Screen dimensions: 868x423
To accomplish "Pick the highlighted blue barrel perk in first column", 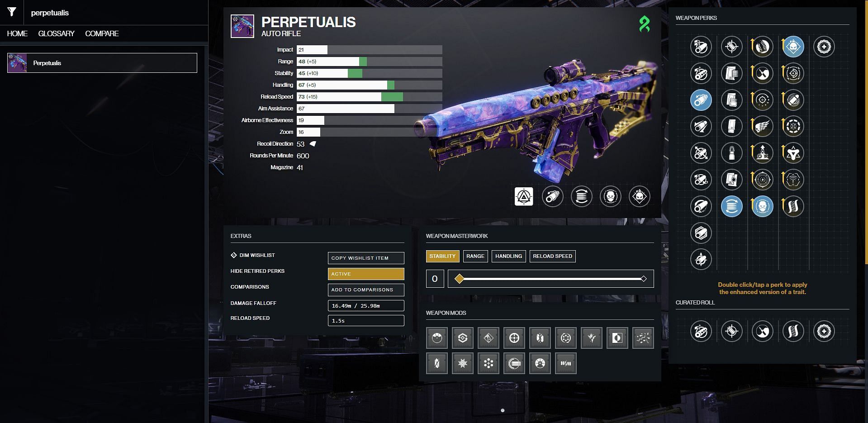I will pos(701,100).
